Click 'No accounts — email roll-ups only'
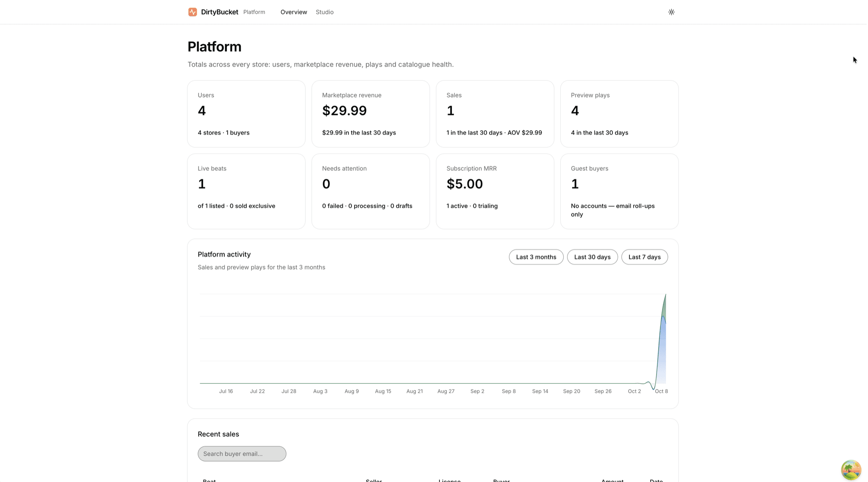 tap(613, 210)
